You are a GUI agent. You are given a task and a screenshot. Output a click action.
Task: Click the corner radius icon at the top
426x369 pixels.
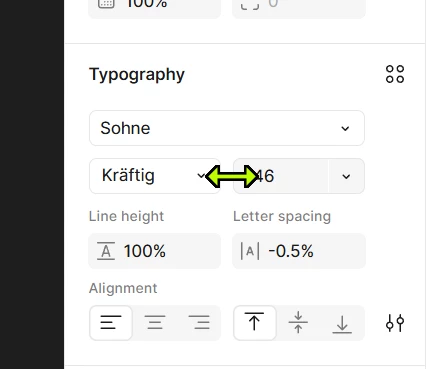250,4
